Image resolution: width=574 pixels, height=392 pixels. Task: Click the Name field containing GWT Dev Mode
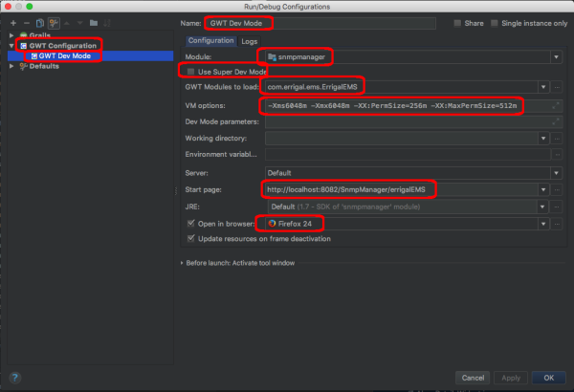pyautogui.click(x=325, y=22)
